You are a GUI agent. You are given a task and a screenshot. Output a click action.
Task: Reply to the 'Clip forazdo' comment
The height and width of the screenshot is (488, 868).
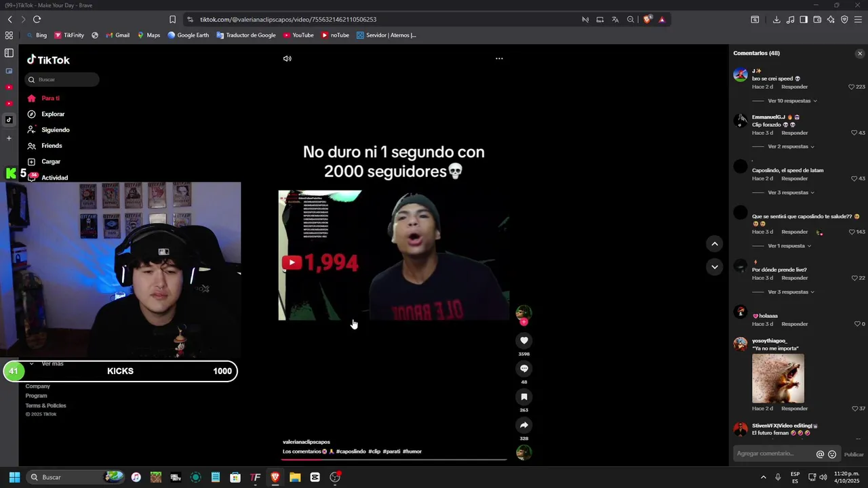[x=794, y=133]
